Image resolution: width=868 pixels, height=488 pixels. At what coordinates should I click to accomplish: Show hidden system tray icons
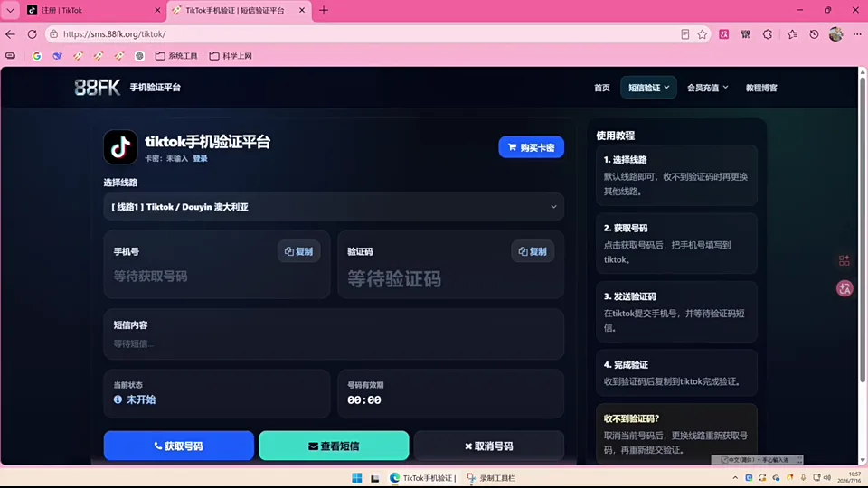tap(735, 477)
